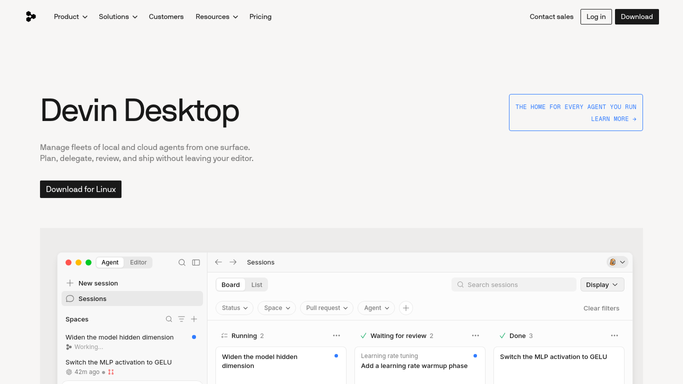Open the Spaces filter icon
The height and width of the screenshot is (384, 683).
point(181,319)
